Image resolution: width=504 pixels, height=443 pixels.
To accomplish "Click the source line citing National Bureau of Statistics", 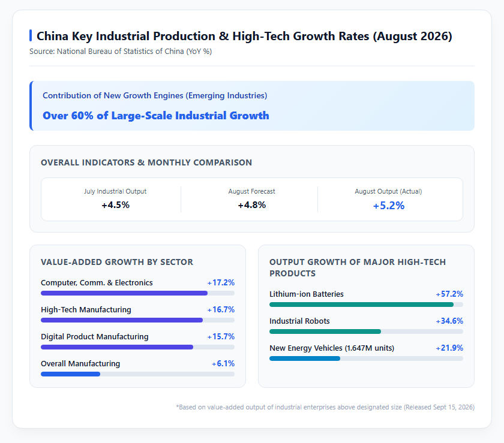I will 121,52.
